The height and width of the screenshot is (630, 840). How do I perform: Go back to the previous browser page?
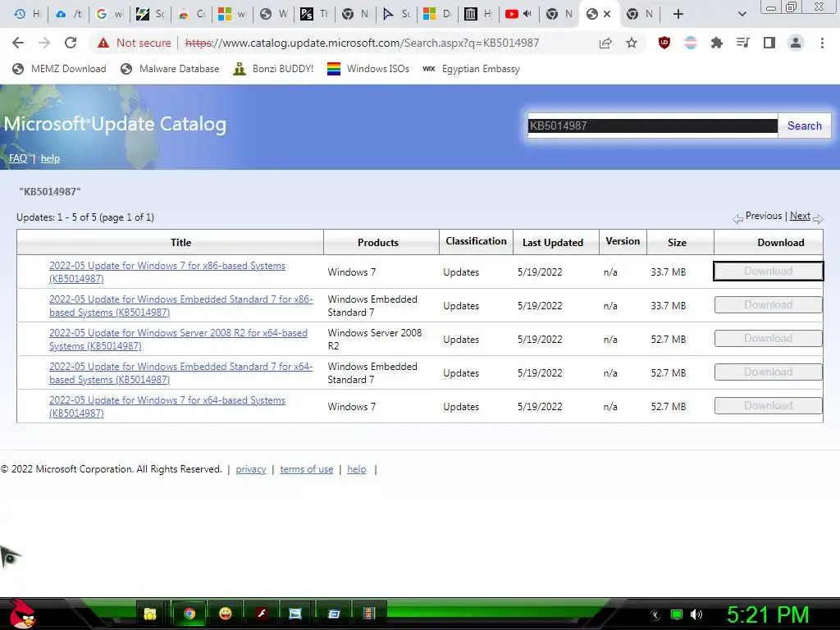pos(18,43)
